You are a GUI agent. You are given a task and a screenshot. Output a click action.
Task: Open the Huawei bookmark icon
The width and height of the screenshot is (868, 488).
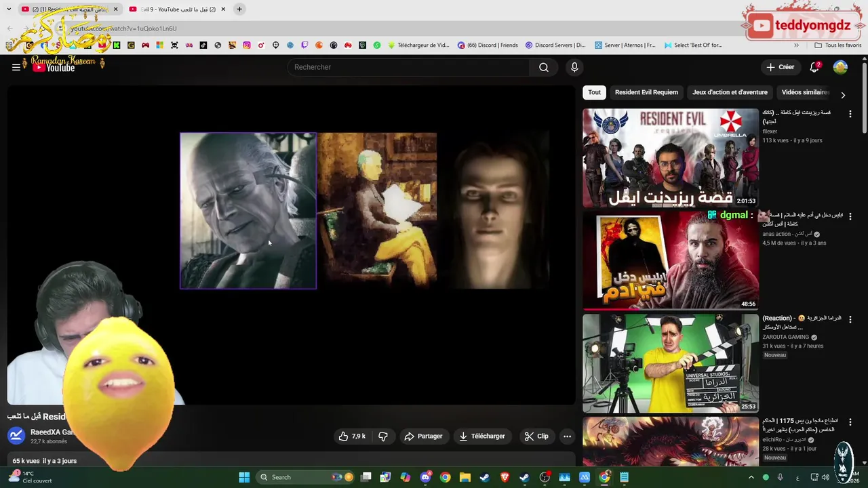pyautogui.click(x=347, y=45)
